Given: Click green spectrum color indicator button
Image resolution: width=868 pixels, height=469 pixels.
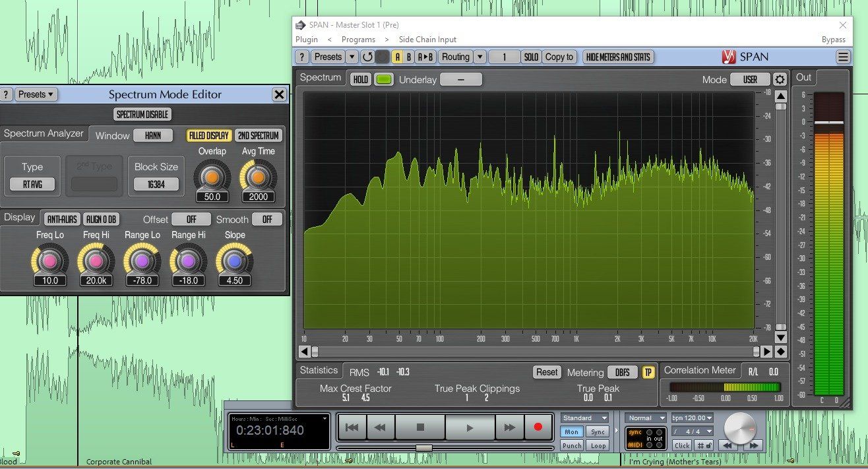Looking at the screenshot, I should 383,79.
